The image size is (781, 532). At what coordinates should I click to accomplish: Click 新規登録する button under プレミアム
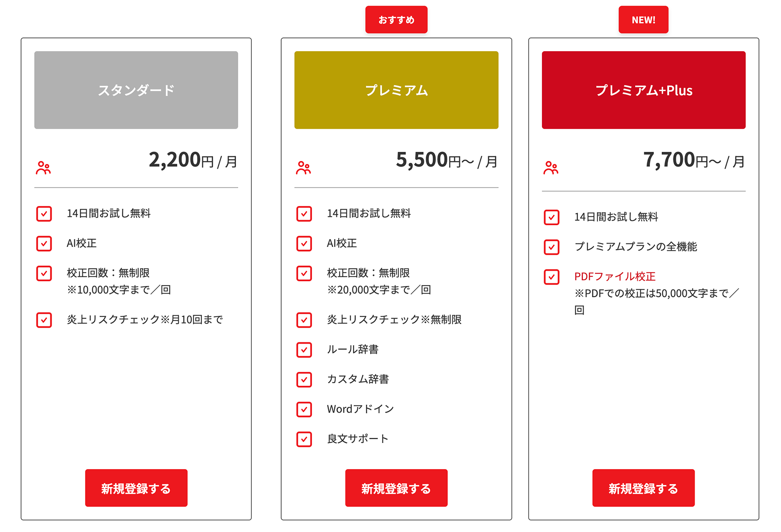[396, 488]
